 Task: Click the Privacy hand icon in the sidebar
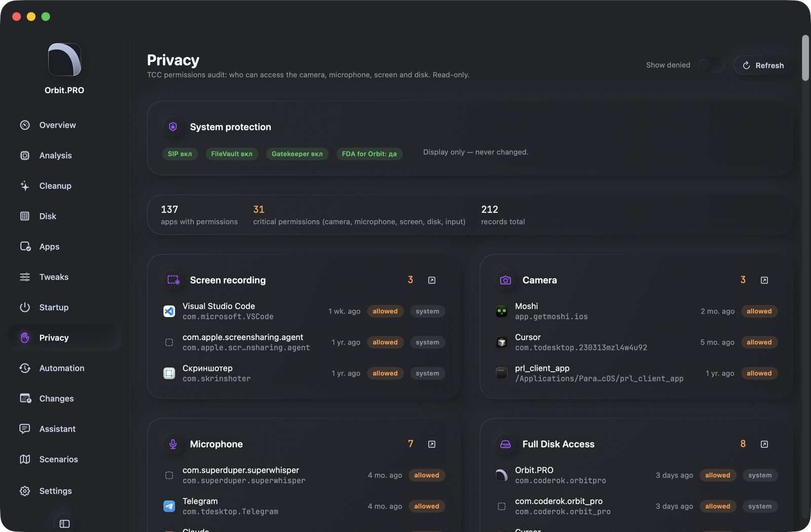click(x=25, y=338)
